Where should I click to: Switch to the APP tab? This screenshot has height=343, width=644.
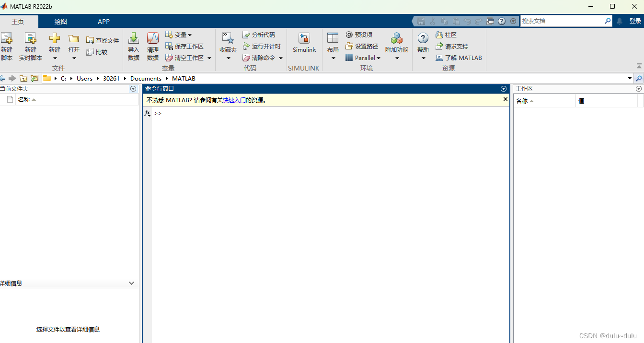coord(103,22)
